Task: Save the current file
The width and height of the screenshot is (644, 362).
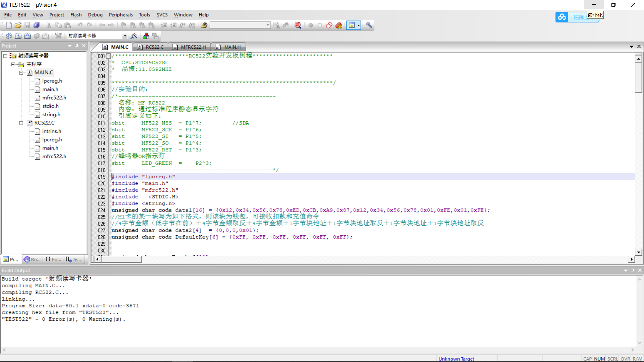Action: tap(28, 25)
